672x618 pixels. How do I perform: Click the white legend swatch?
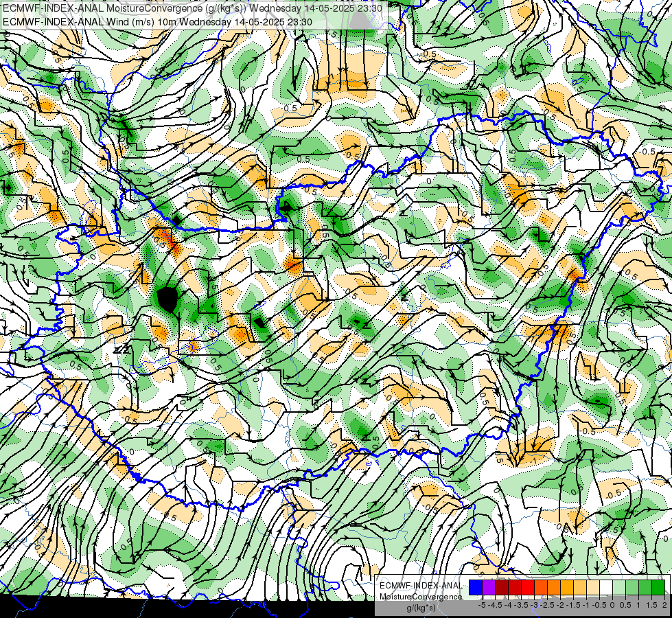pyautogui.click(x=606, y=587)
